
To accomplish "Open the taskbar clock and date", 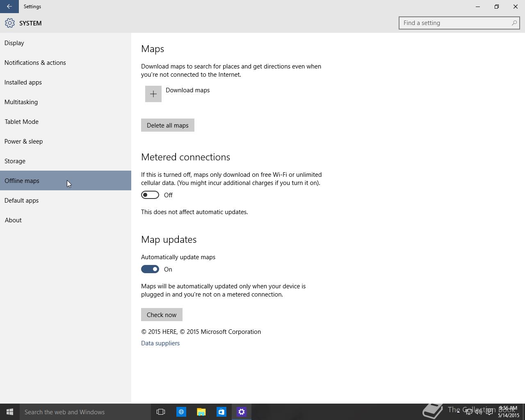I will coord(508,412).
